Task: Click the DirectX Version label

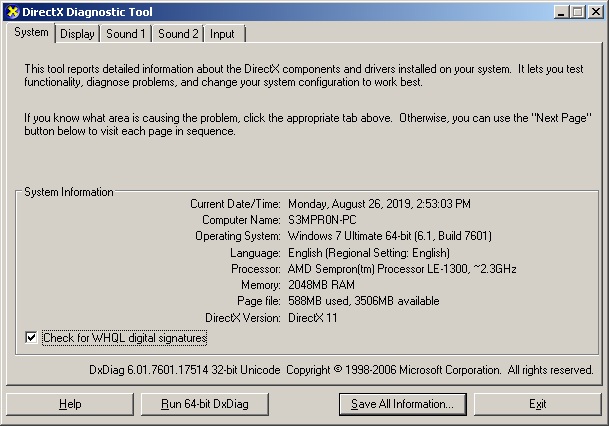Action: coord(243,318)
